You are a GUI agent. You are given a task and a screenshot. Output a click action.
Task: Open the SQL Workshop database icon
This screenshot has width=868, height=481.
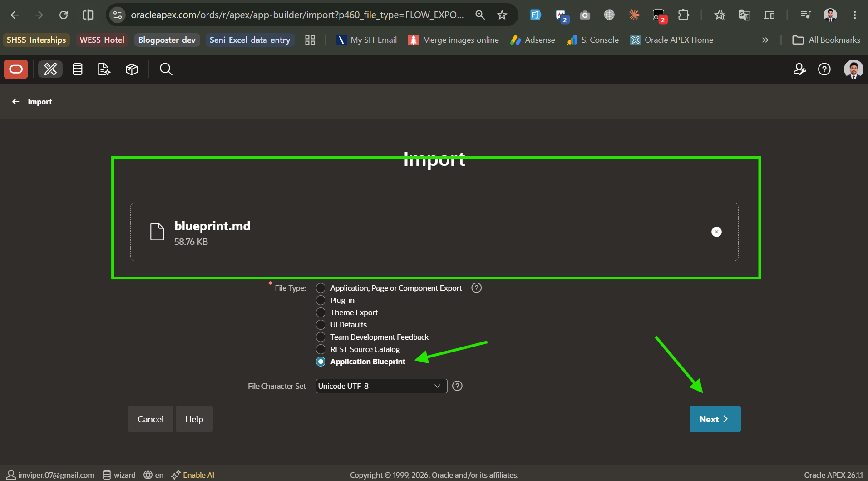coord(78,69)
